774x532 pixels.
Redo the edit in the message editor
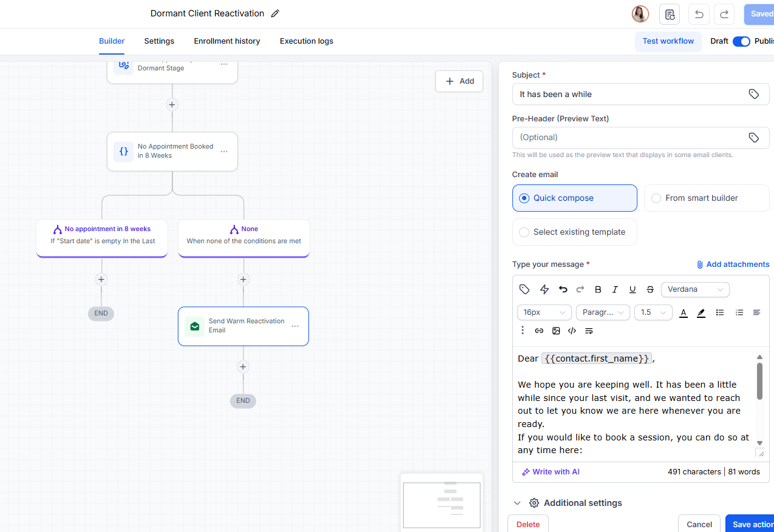pyautogui.click(x=580, y=289)
